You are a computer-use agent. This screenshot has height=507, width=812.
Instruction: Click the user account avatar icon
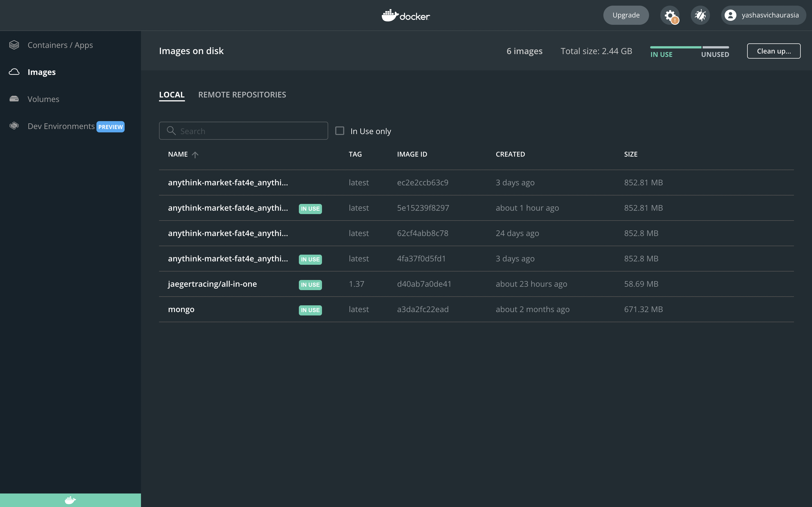730,15
